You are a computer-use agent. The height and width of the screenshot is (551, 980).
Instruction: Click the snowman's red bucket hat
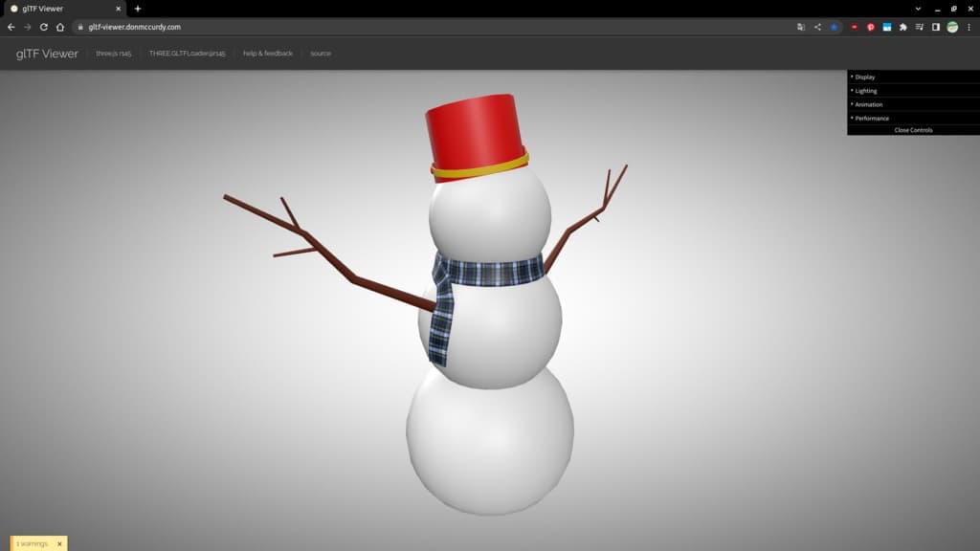click(x=478, y=138)
